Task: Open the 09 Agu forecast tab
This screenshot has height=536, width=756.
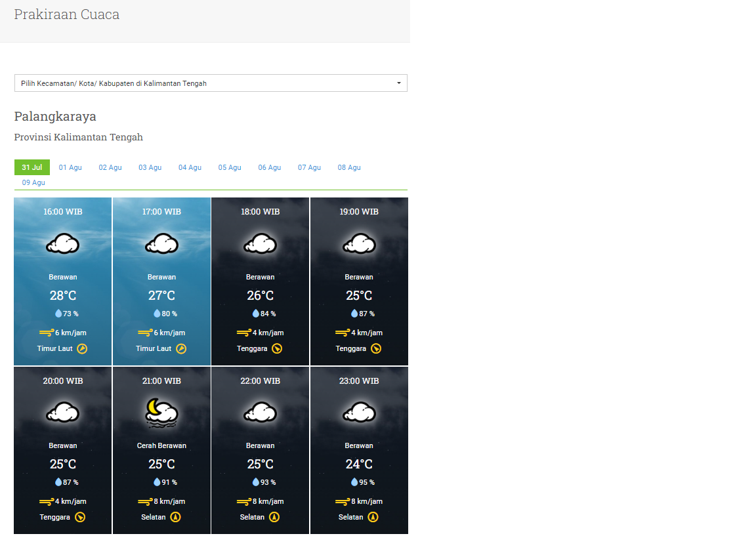Action: pyautogui.click(x=33, y=182)
